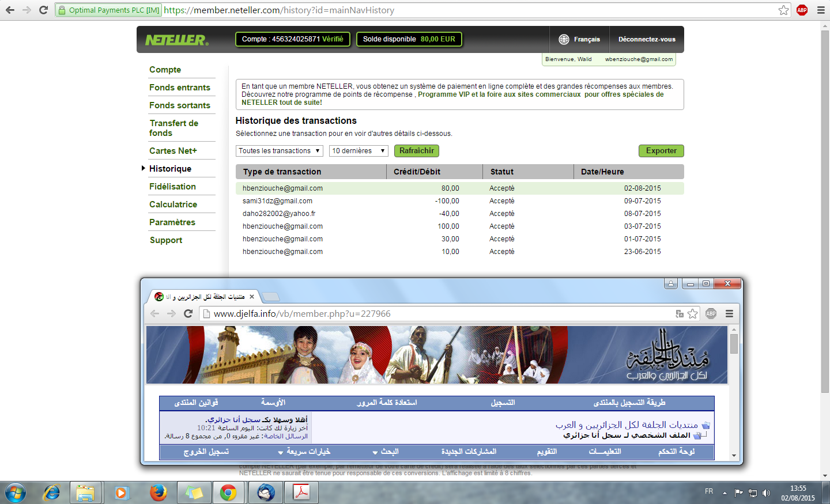Click the volume icon in system tray

[766, 492]
